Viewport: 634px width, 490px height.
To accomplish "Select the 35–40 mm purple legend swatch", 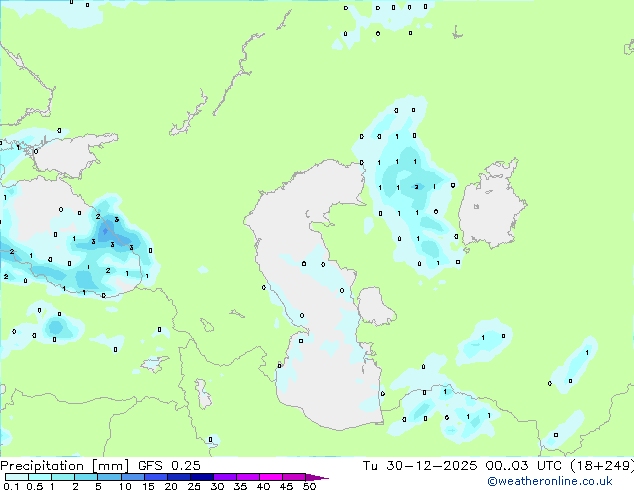I will pyautogui.click(x=248, y=477).
